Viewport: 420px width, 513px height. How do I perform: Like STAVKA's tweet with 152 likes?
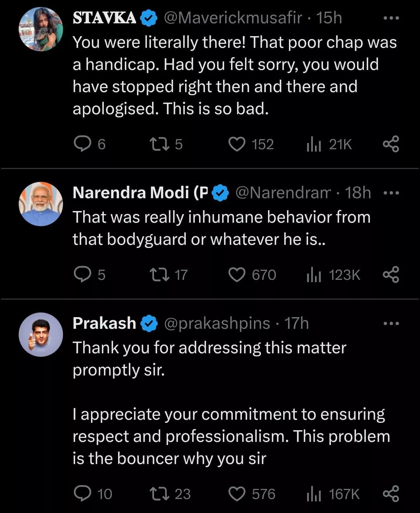click(x=237, y=144)
